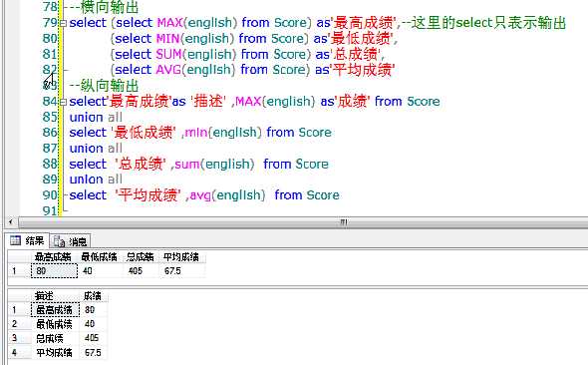Select cell 40 under 最低成绩 column

pos(100,271)
